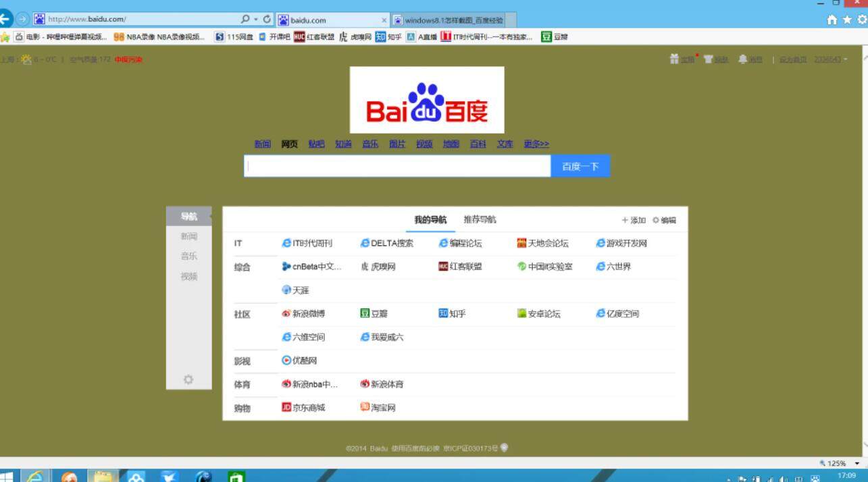The image size is (868, 482).
Task: Switch to 推荐导航 tab
Action: click(x=480, y=220)
